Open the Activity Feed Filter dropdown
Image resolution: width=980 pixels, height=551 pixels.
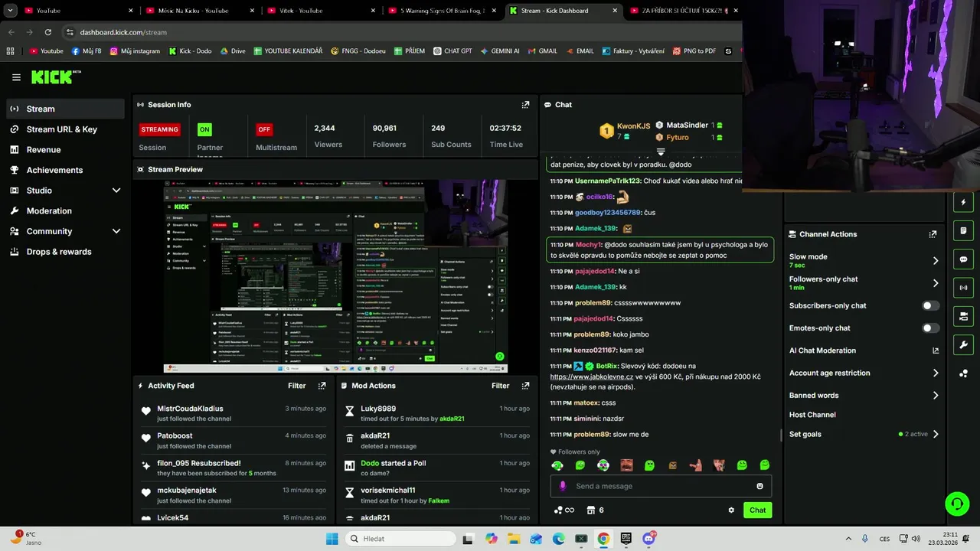tap(297, 386)
